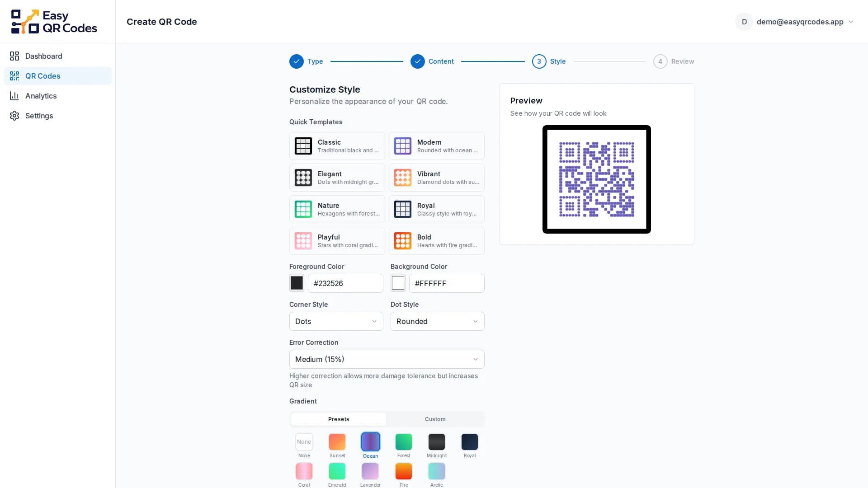
Task: Click the Vibrant template diamond icon
Action: [403, 178]
